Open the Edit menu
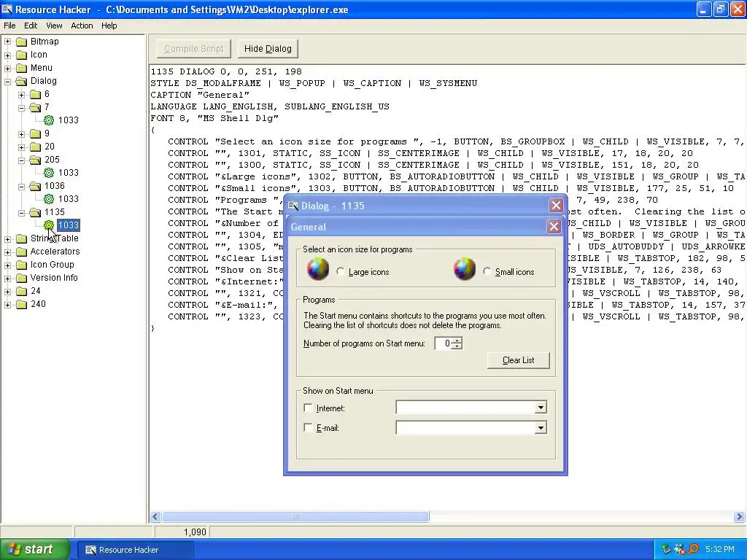This screenshot has height=560, width=747. [31, 26]
